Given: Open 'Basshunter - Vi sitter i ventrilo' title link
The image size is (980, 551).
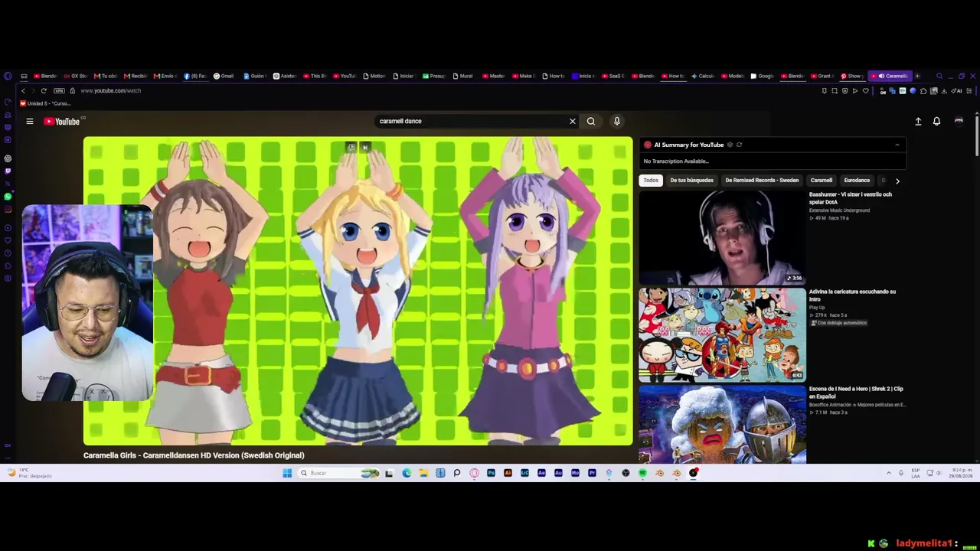Looking at the screenshot, I should [851, 198].
